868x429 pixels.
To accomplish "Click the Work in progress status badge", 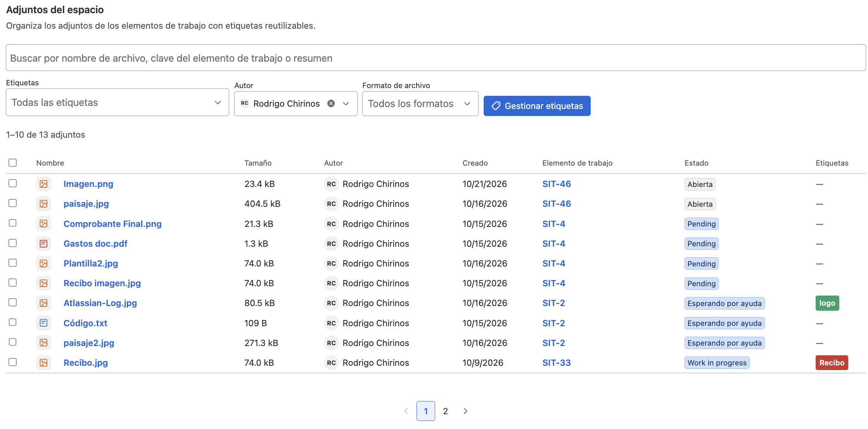I will (717, 363).
